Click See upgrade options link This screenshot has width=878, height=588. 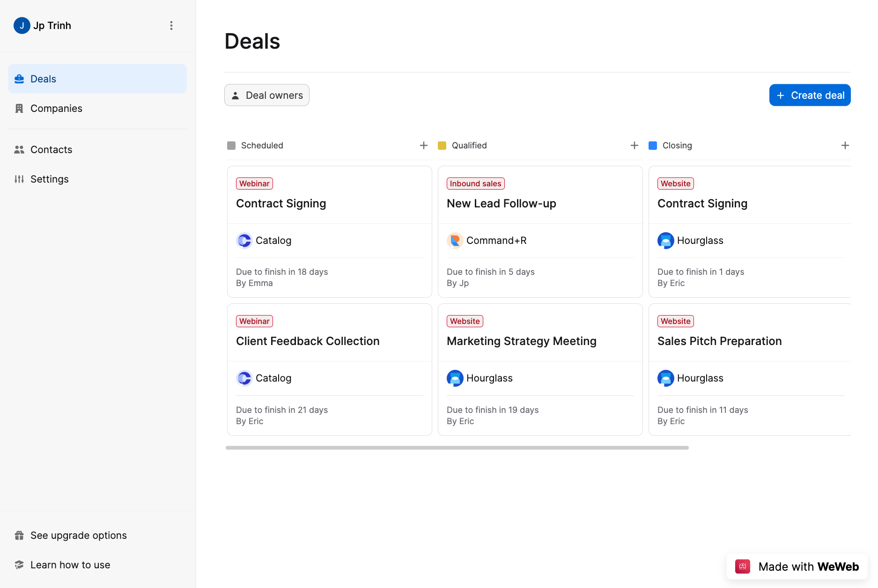pos(78,536)
